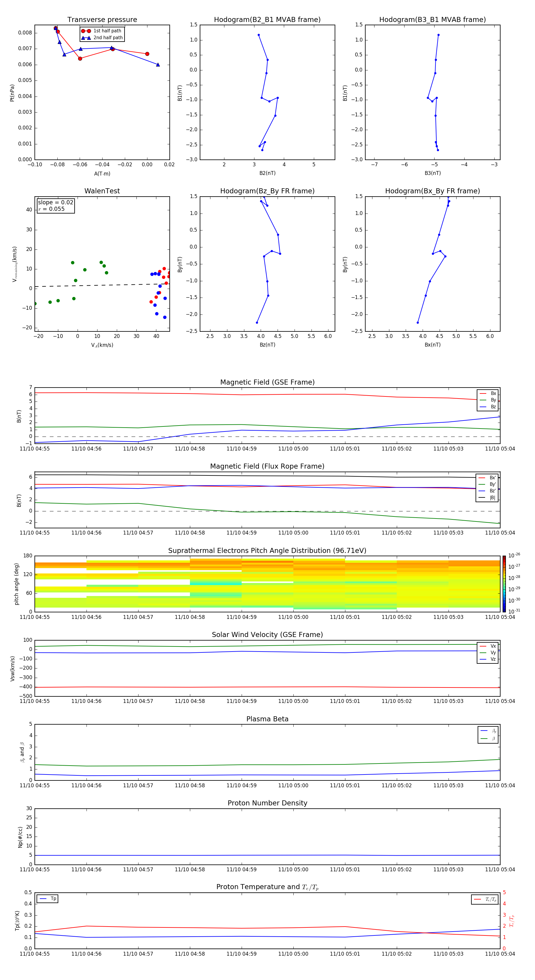Click the pitch angle colorbar

[x=504, y=584]
